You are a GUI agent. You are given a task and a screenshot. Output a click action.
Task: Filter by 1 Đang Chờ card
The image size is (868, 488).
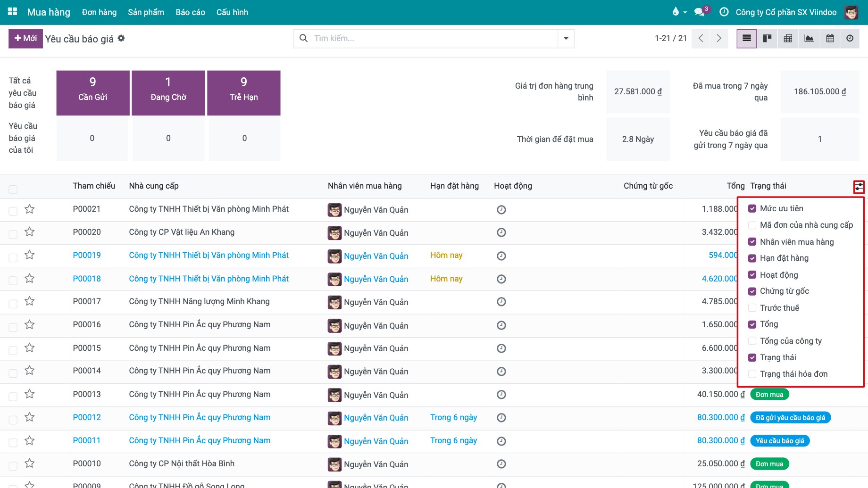click(x=168, y=93)
